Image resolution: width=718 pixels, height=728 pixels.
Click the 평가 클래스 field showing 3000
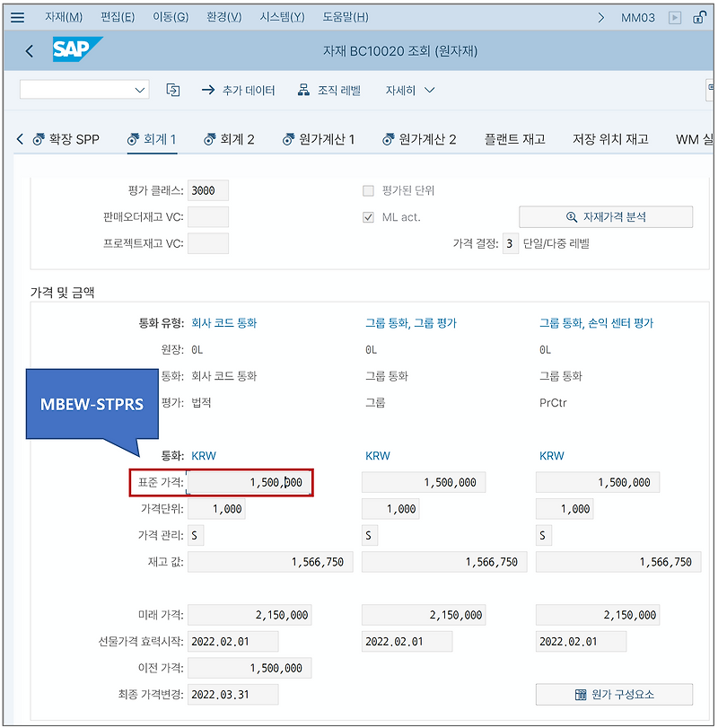(x=208, y=190)
